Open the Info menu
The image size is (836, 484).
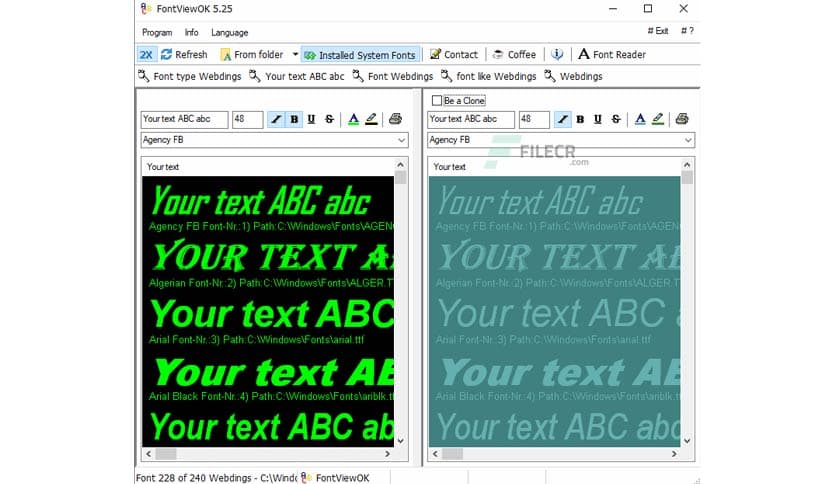click(x=191, y=33)
